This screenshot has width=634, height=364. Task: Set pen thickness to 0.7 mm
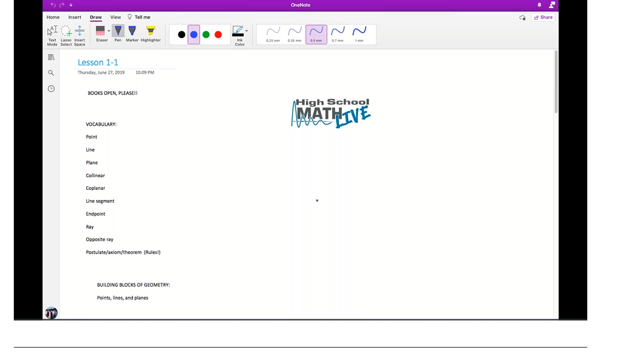click(x=338, y=34)
